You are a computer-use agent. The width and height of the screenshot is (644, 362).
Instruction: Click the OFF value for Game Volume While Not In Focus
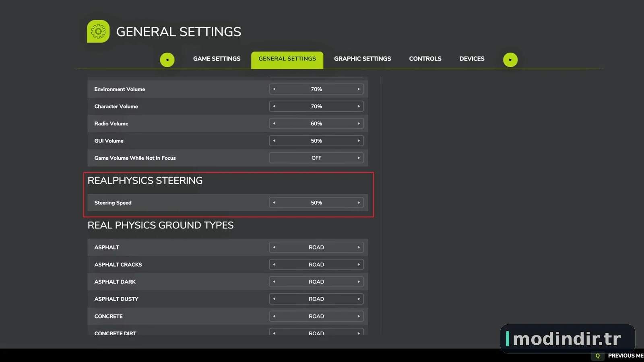316,158
